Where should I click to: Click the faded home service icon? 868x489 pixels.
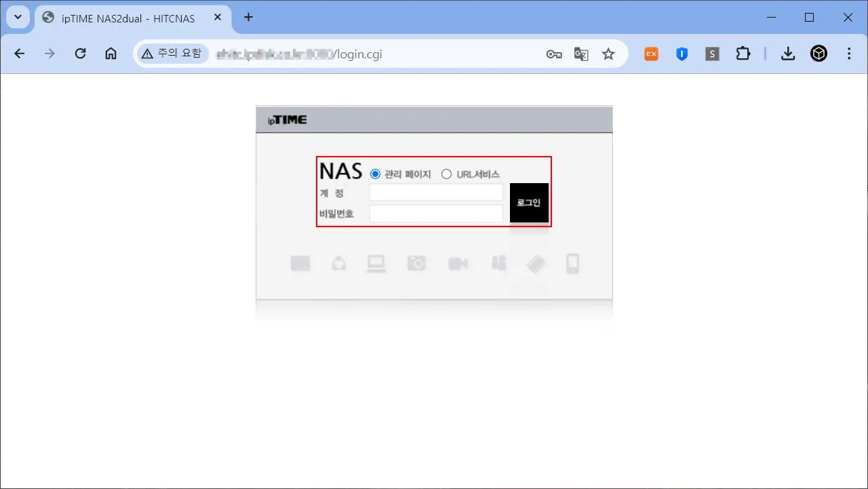pyautogui.click(x=338, y=264)
